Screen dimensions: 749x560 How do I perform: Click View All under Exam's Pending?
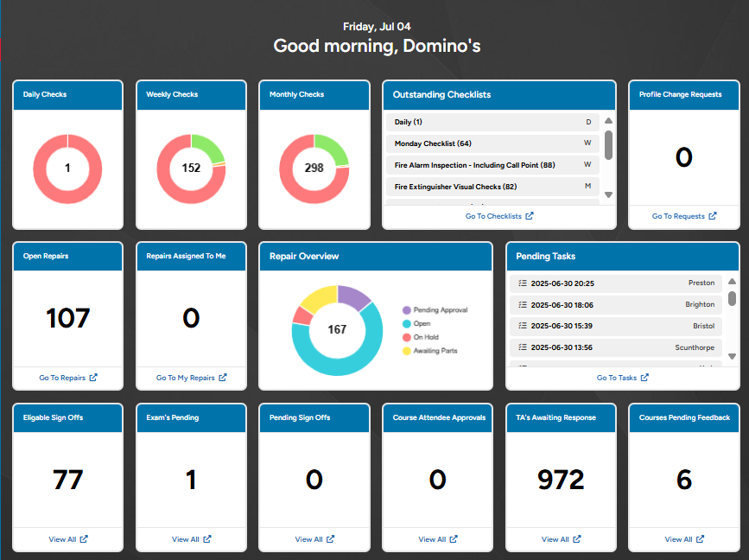point(191,539)
